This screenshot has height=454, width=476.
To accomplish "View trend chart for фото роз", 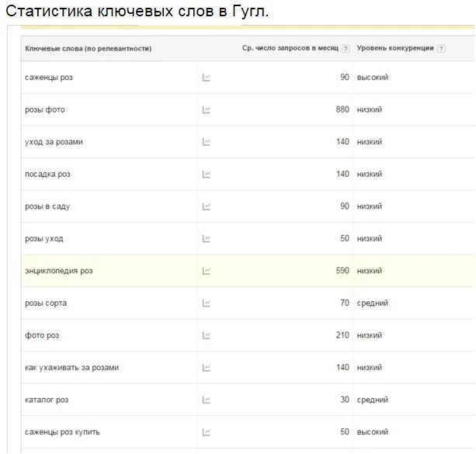I will (206, 335).
